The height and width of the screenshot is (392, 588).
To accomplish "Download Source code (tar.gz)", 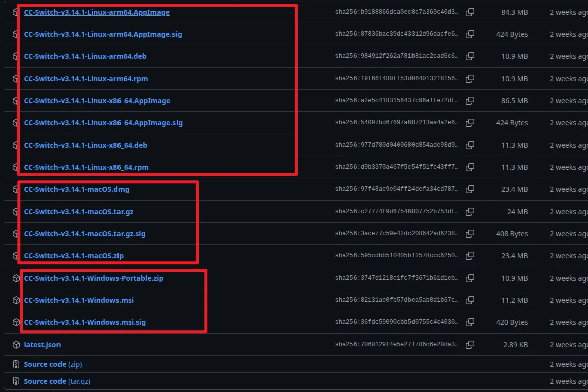I will pyautogui.click(x=57, y=381).
